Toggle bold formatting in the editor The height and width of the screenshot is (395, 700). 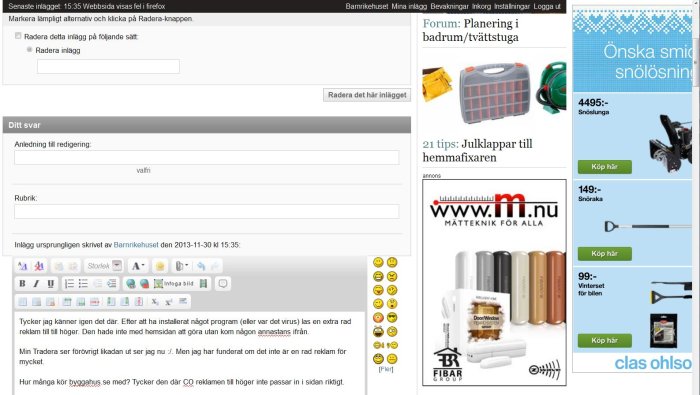(22, 283)
